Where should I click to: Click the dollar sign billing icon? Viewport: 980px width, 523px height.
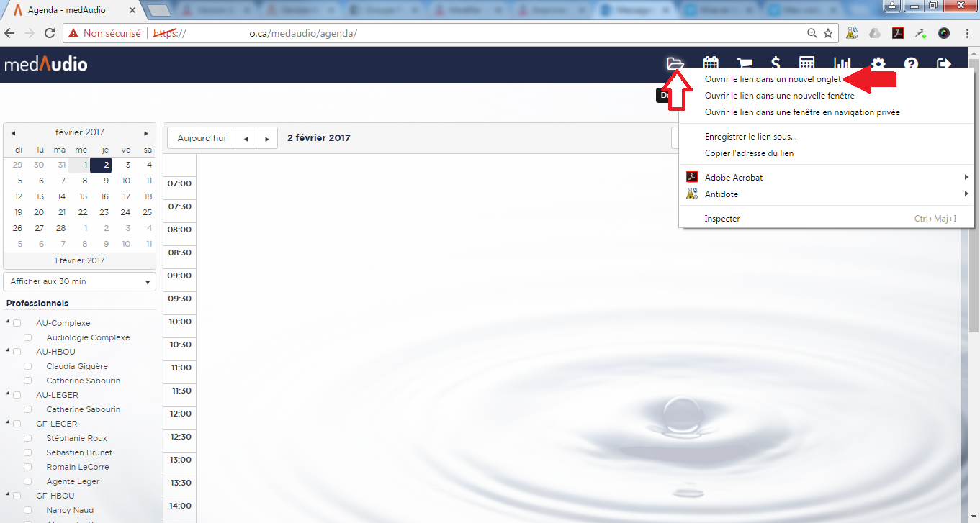pyautogui.click(x=776, y=64)
